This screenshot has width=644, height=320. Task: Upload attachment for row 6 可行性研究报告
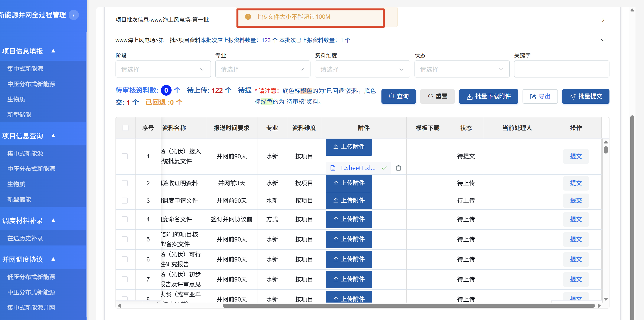point(348,259)
